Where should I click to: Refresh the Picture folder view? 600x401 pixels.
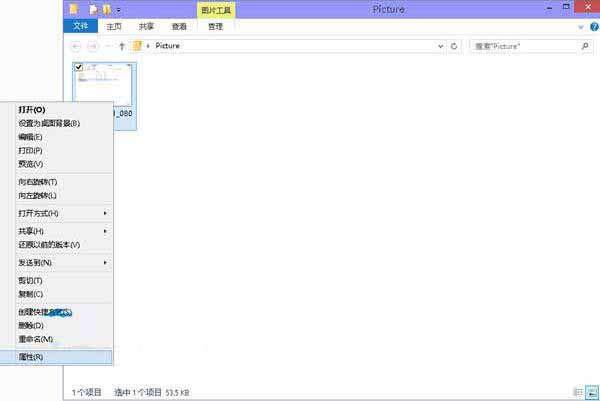tap(455, 46)
